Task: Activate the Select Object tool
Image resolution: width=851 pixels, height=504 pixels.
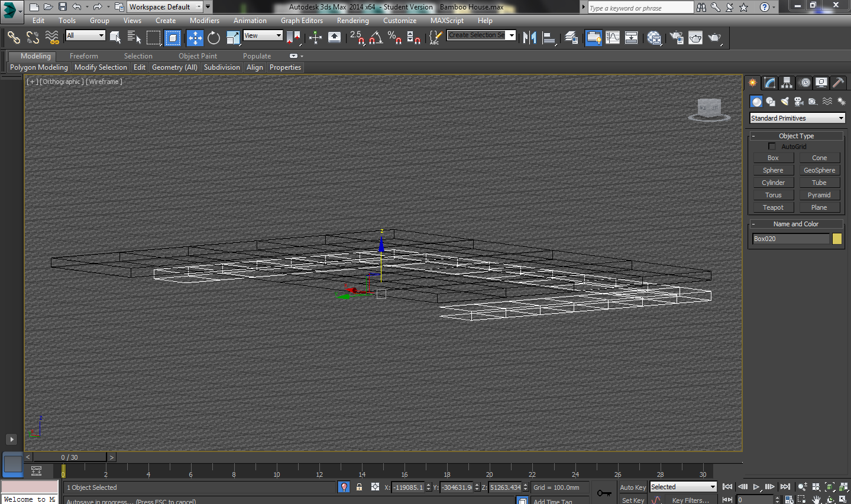Action: click(x=115, y=38)
